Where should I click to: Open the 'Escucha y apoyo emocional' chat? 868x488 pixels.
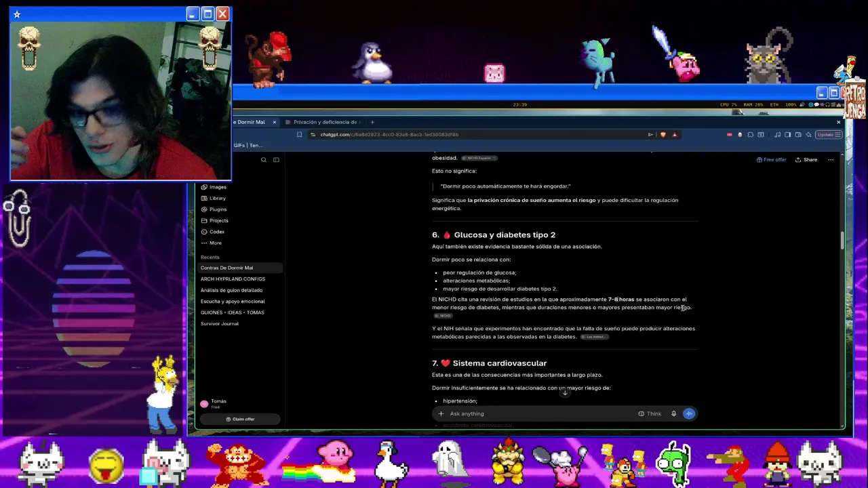point(239,301)
